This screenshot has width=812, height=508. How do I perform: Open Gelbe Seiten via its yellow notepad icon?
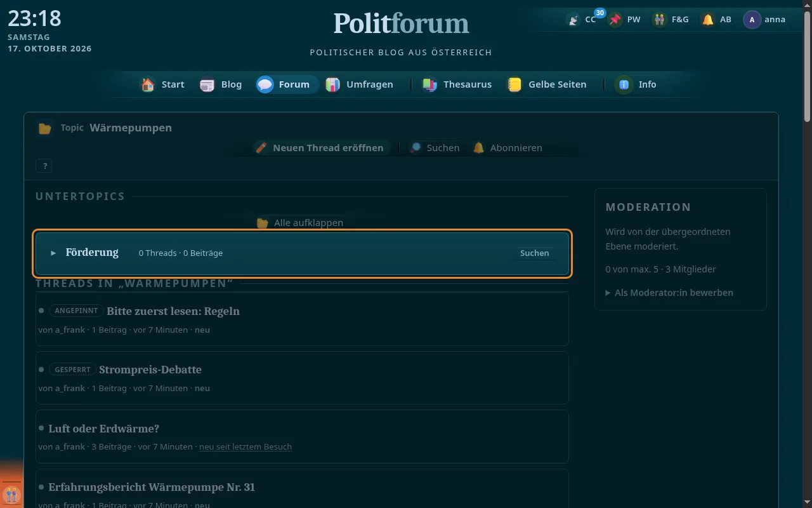(x=514, y=84)
